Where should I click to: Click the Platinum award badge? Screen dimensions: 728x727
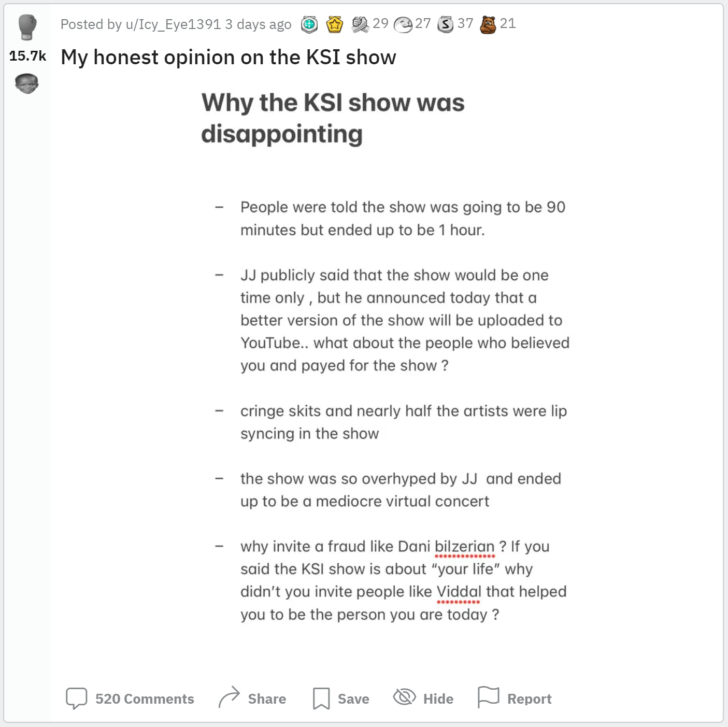point(309,24)
